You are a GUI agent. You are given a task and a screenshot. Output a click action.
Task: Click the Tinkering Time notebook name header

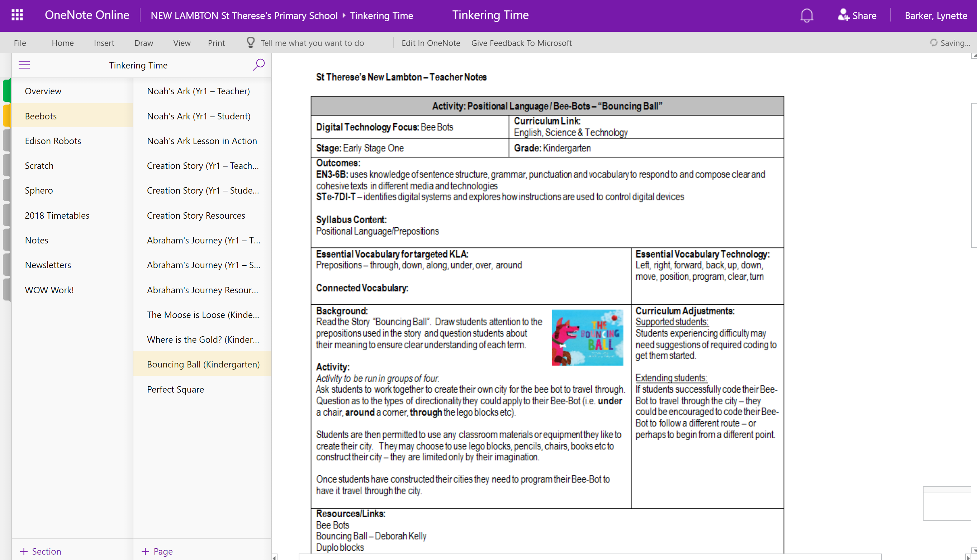[138, 65]
